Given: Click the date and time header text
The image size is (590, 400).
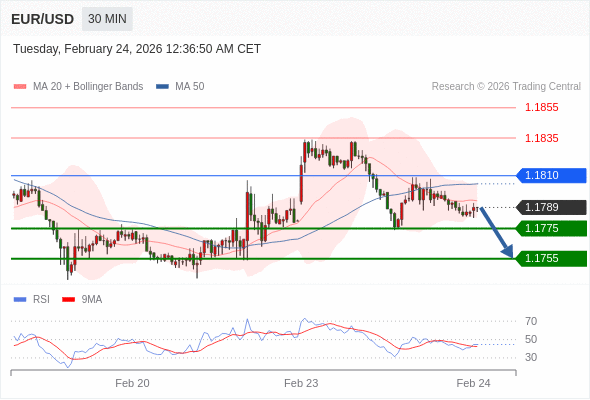Looking at the screenshot, I should pos(137,49).
